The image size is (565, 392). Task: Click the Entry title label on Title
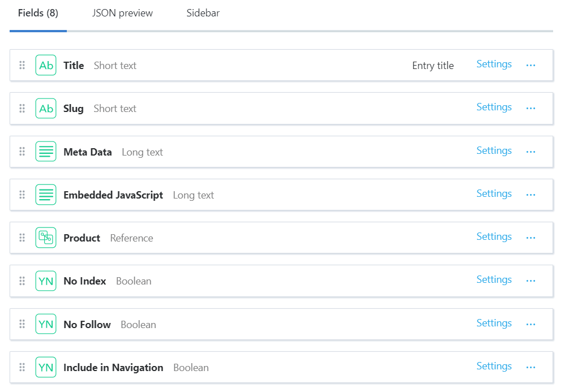tap(433, 66)
